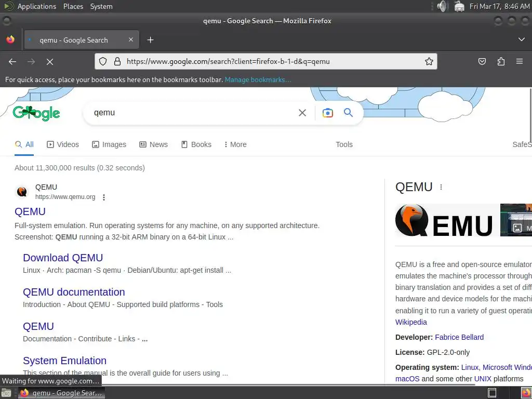The height and width of the screenshot is (399, 532).
Task: Open QEMU knowledge panel options dots
Action: [x=441, y=187]
